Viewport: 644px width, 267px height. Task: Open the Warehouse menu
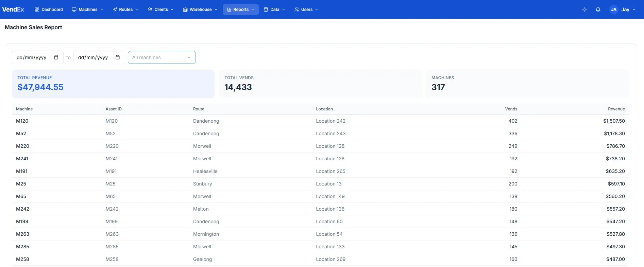tap(200, 10)
